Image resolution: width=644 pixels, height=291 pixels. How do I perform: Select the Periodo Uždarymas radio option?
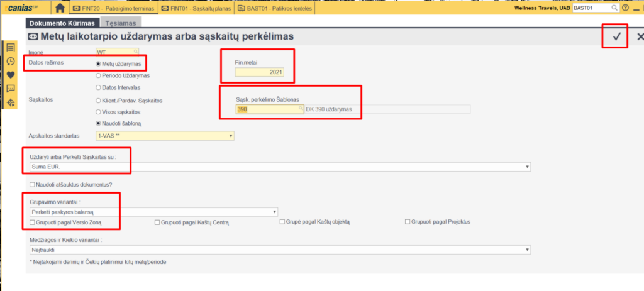pos(97,75)
